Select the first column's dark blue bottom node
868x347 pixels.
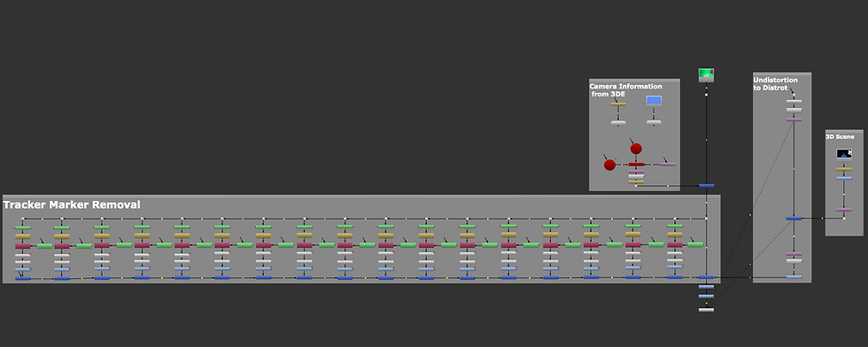click(x=23, y=278)
